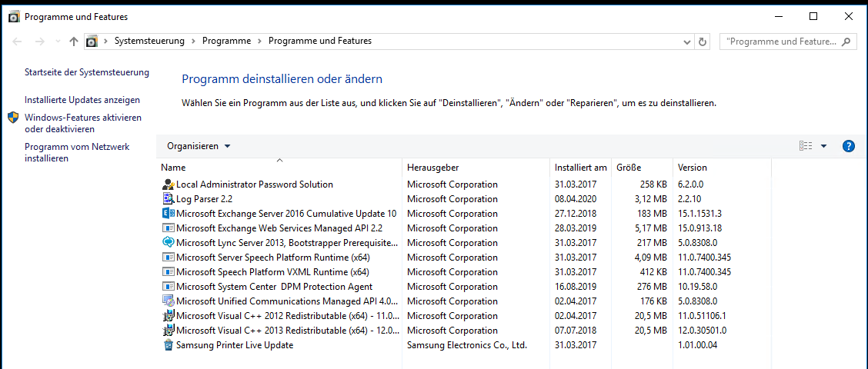Screen dimensions: 868x369
Task: Click the System Center DPM Protection Agent icon
Action: [169, 287]
